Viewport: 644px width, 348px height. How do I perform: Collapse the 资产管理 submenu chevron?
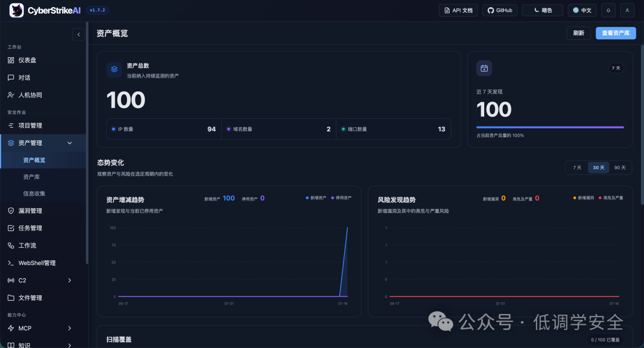[69, 143]
